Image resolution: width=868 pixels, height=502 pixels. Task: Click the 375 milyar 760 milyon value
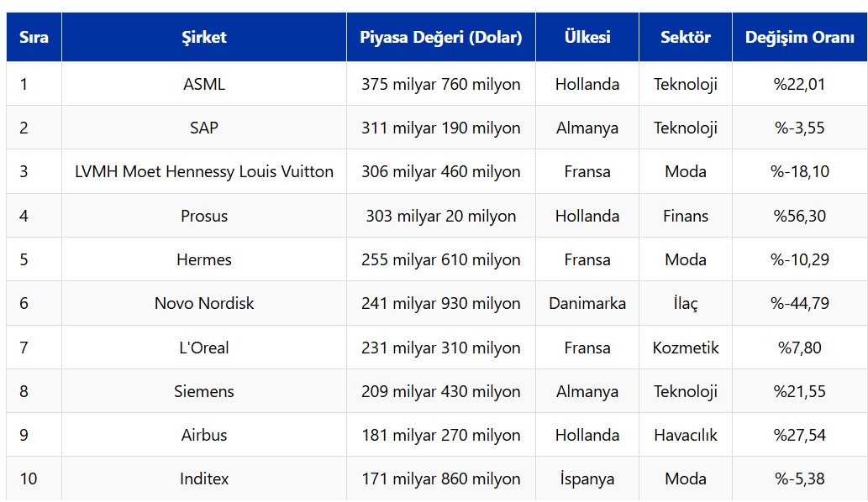pyautogui.click(x=440, y=84)
